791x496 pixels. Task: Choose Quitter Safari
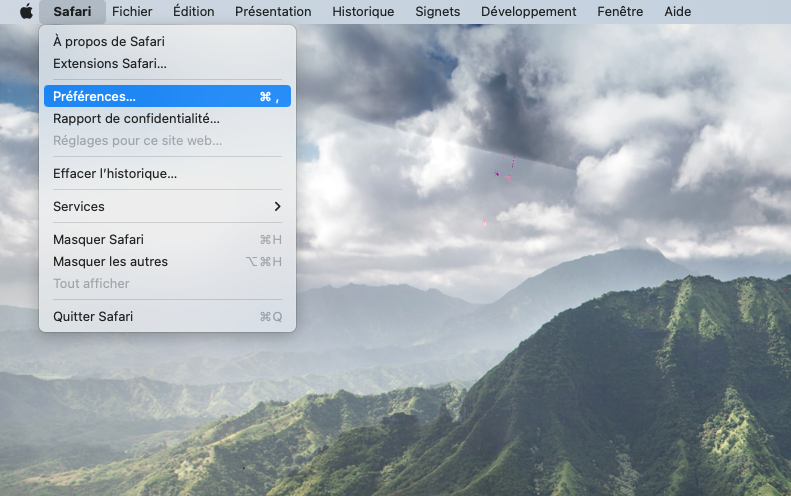[x=167, y=316]
